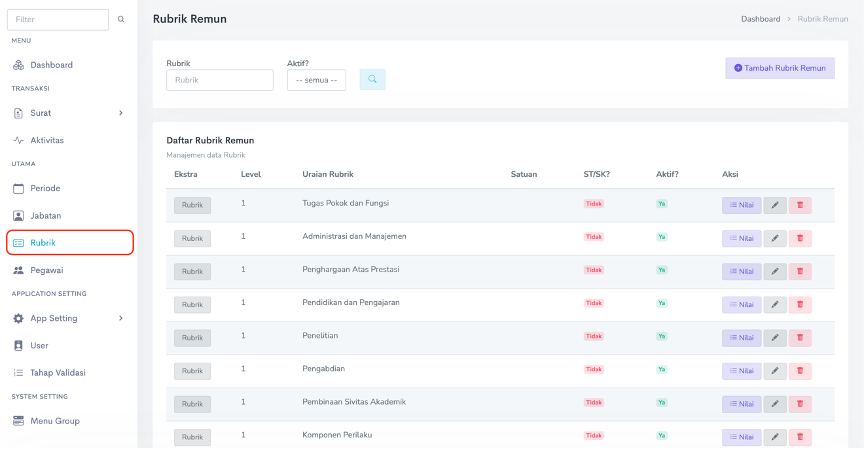
Task: Click Rubrik button for Penelitian row
Action: [x=192, y=338]
